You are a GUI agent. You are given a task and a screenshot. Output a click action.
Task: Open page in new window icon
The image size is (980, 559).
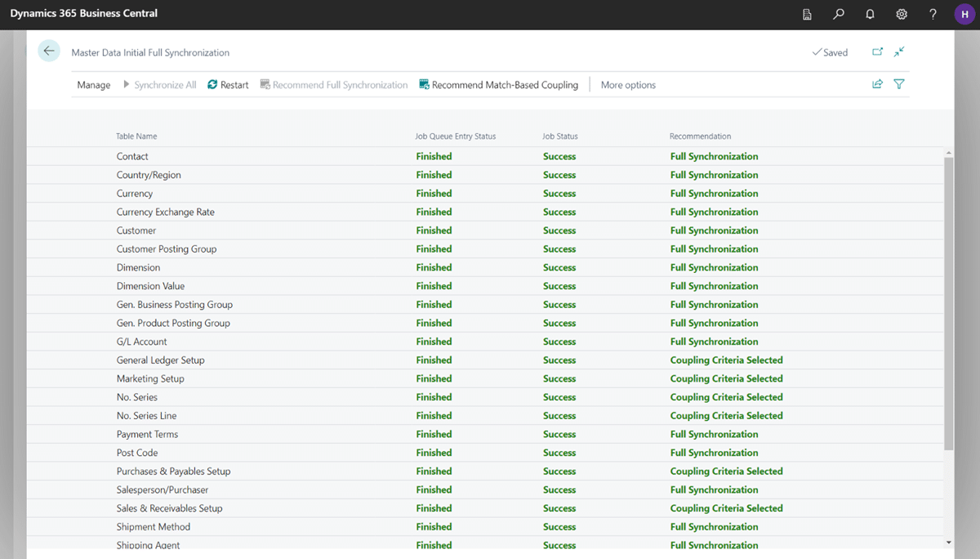click(877, 51)
